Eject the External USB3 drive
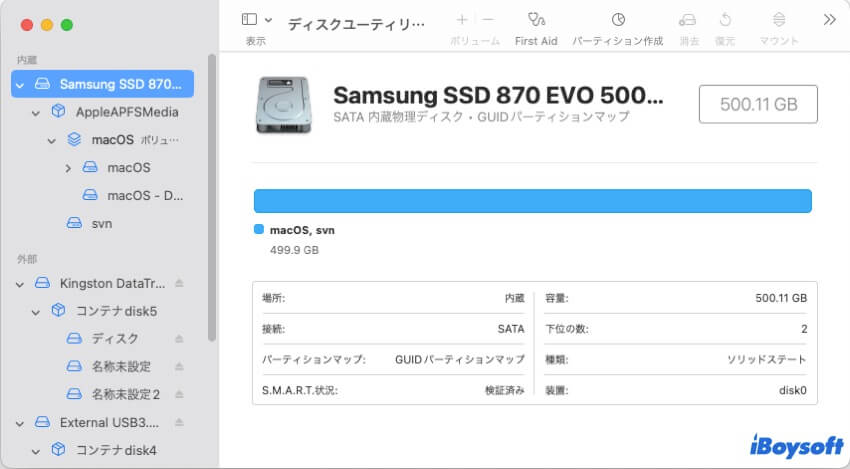Image resolution: width=850 pixels, height=469 pixels. click(x=179, y=422)
